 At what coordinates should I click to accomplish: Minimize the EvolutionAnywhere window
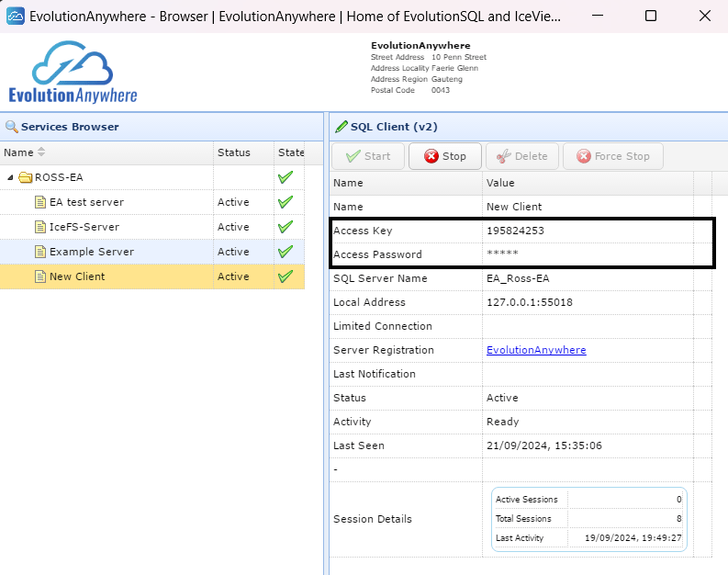(598, 16)
